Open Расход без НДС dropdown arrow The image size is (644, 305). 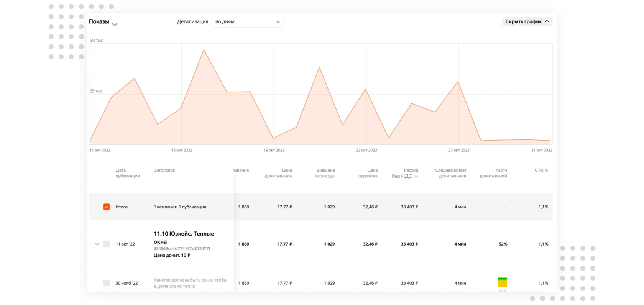point(417,177)
